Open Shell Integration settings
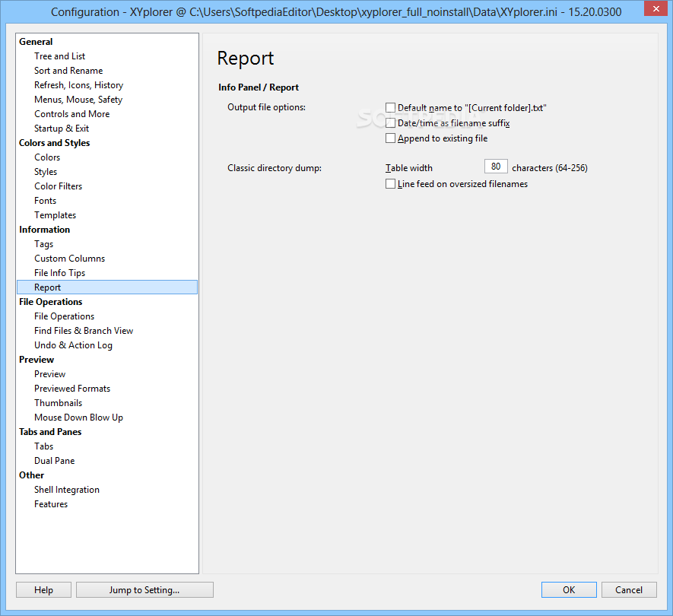The height and width of the screenshot is (616, 673). click(67, 490)
